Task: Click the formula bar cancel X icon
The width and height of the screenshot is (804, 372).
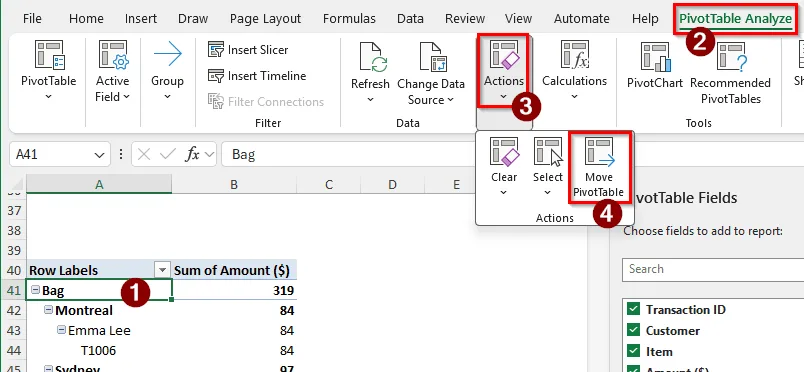Action: 144,154
